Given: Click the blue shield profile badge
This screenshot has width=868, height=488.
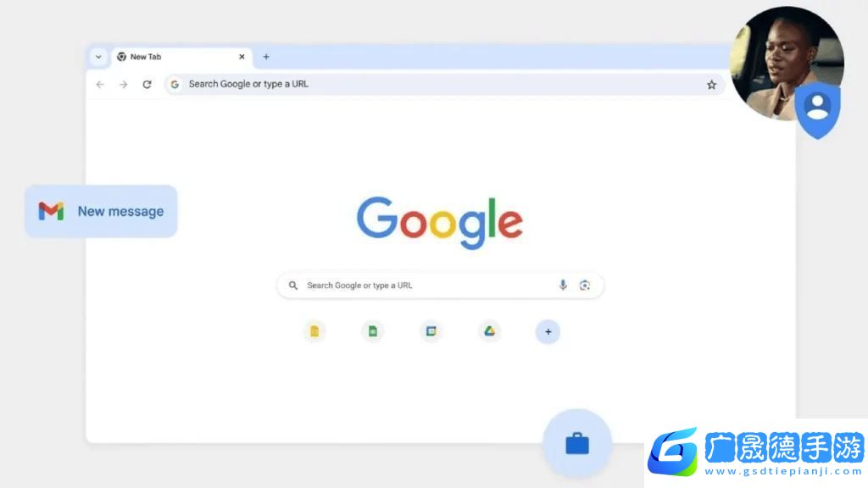Looking at the screenshot, I should click(x=818, y=109).
